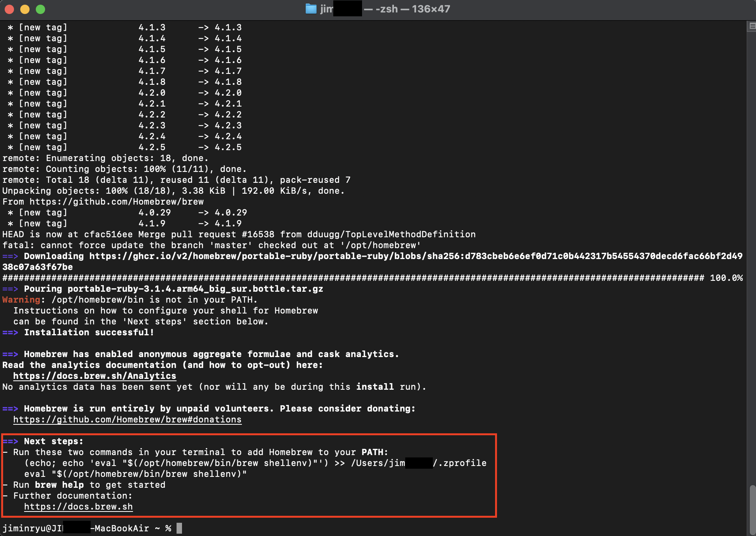Zoom the window with the green button
The height and width of the screenshot is (536, 756).
tap(40, 9)
